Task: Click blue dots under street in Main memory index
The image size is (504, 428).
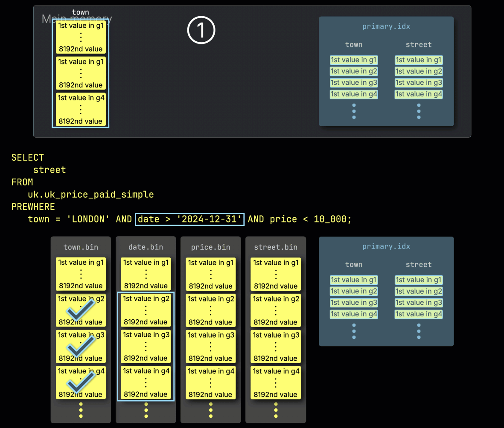Action: [419, 111]
